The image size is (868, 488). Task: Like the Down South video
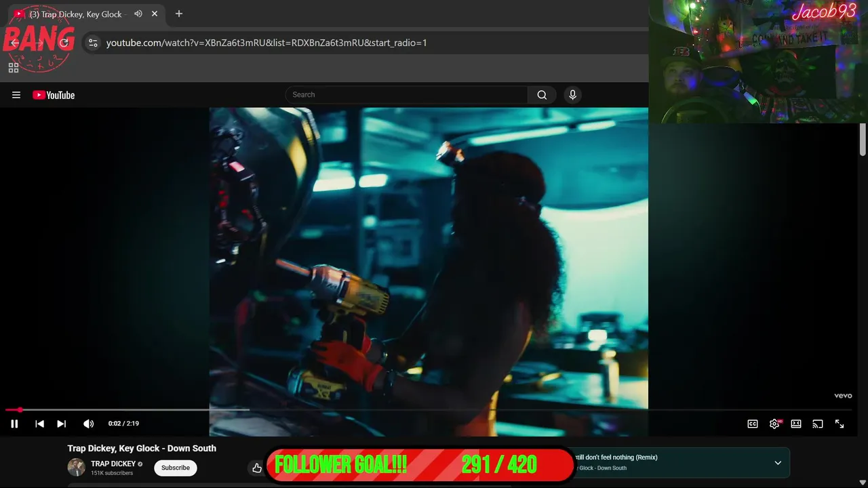[257, 468]
